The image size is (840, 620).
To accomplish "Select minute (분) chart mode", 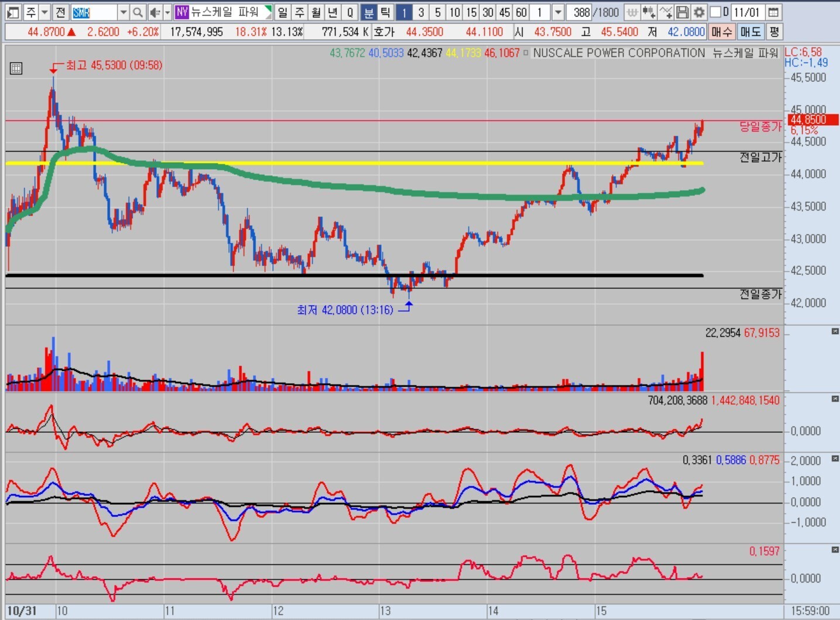I will (369, 12).
